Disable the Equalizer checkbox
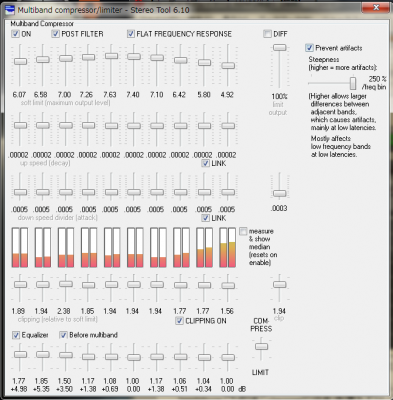Screen dimensions: 393x400 16,335
